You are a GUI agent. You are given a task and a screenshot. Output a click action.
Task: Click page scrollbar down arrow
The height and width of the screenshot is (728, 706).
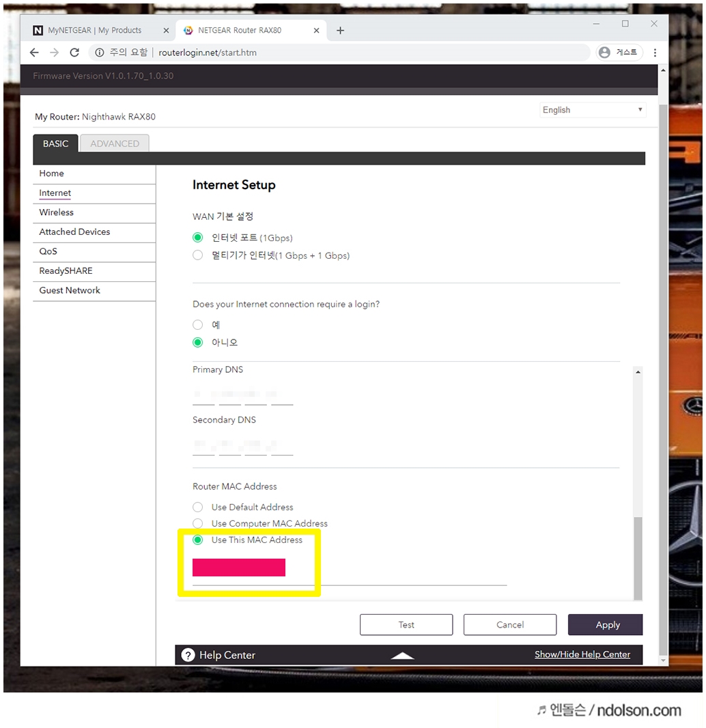[663, 660]
